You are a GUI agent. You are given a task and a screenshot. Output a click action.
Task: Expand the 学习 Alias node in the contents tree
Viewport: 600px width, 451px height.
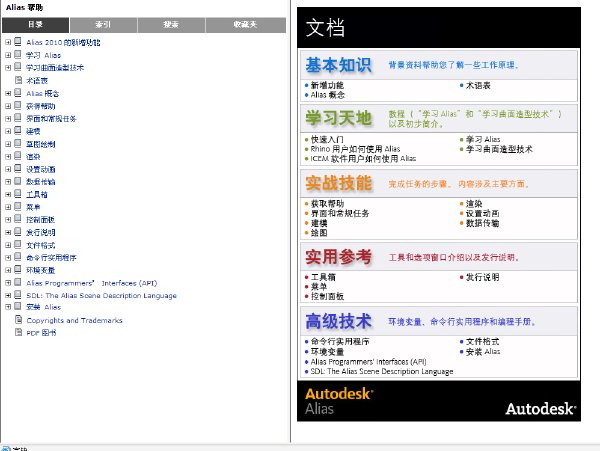pyautogui.click(x=8, y=55)
